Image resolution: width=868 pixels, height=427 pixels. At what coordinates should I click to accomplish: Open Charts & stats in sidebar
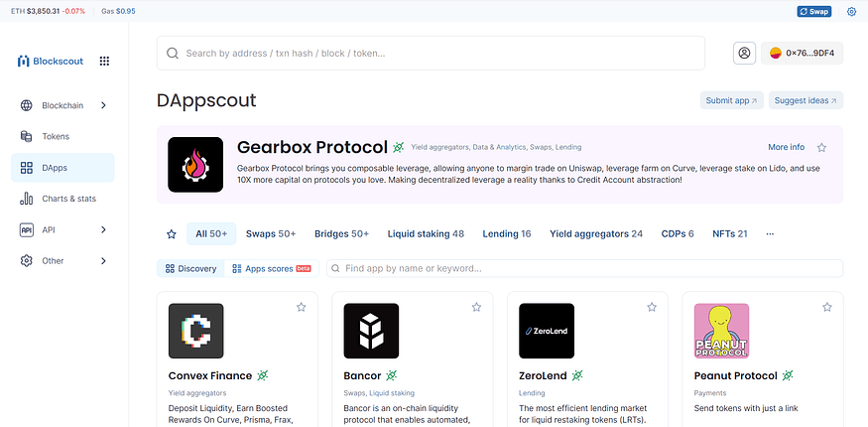point(62,199)
